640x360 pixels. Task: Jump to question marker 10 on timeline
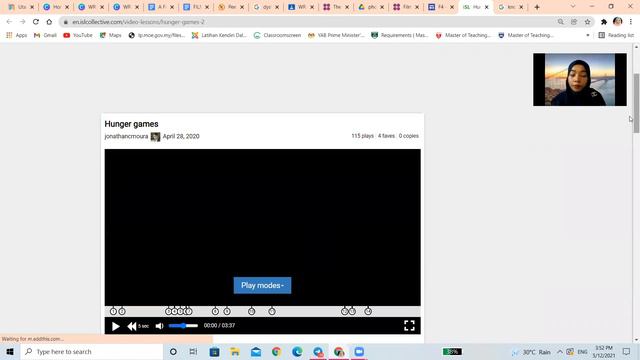click(x=251, y=311)
